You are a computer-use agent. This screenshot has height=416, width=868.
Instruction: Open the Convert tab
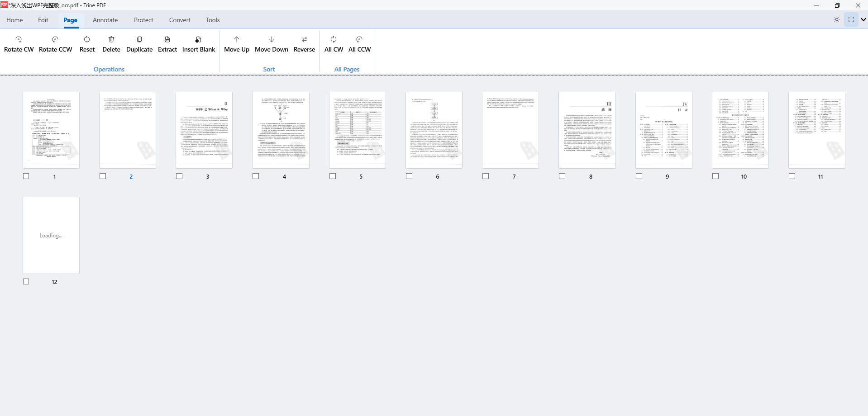click(180, 20)
